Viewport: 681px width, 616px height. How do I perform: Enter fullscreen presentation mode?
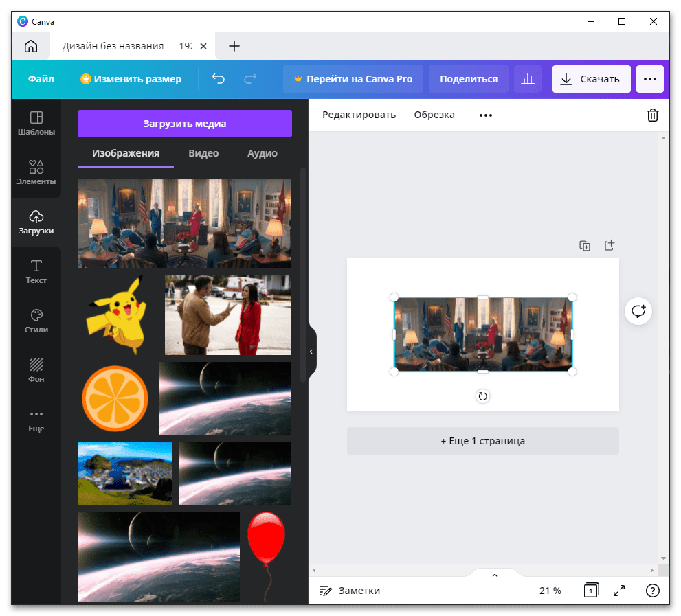point(619,591)
